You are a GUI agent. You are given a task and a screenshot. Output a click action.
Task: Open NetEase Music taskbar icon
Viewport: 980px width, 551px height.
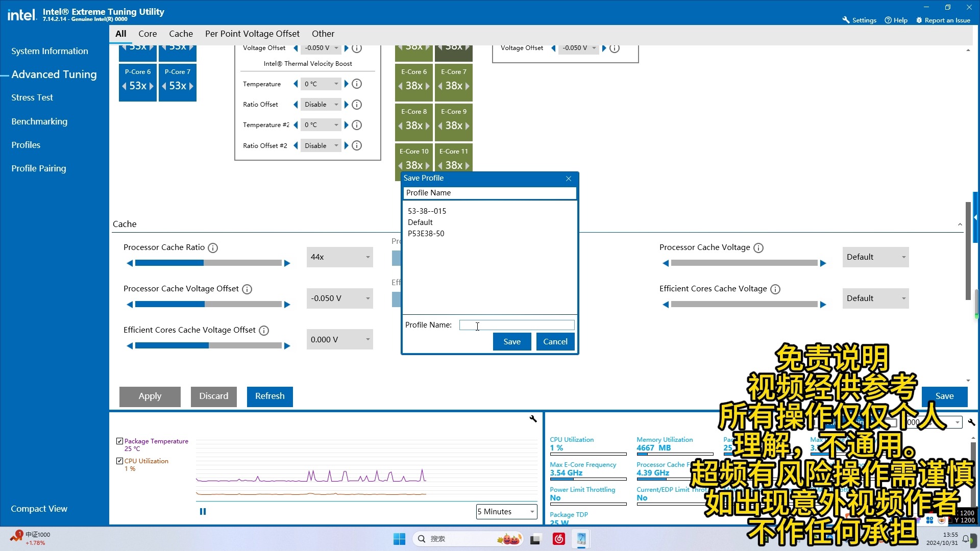pos(559,539)
